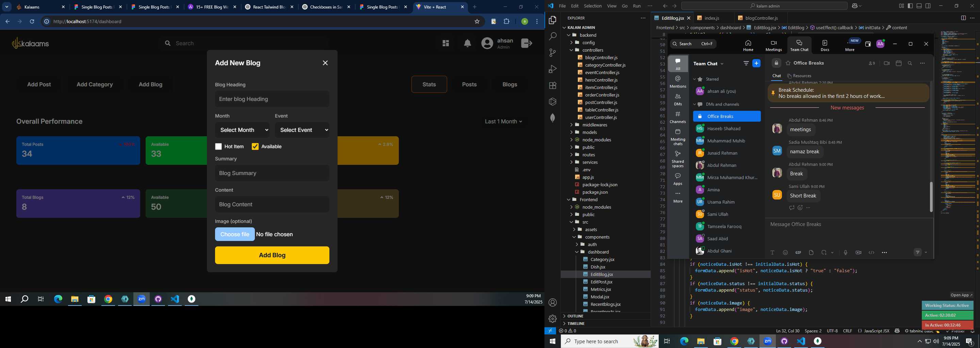This screenshot has height=348, width=980.
Task: Split the VS Code editor to the right
Action: [x=963, y=18]
